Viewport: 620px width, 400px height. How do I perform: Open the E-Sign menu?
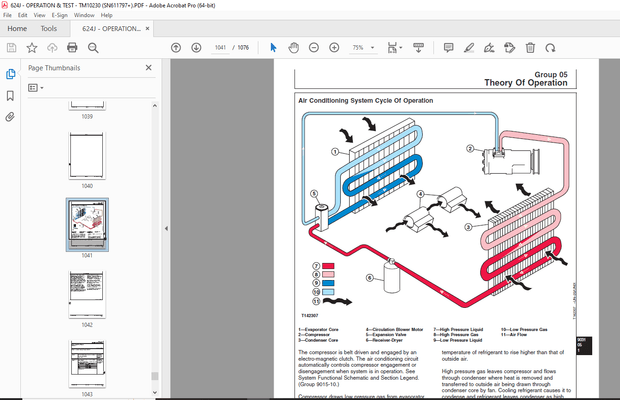tap(60, 15)
